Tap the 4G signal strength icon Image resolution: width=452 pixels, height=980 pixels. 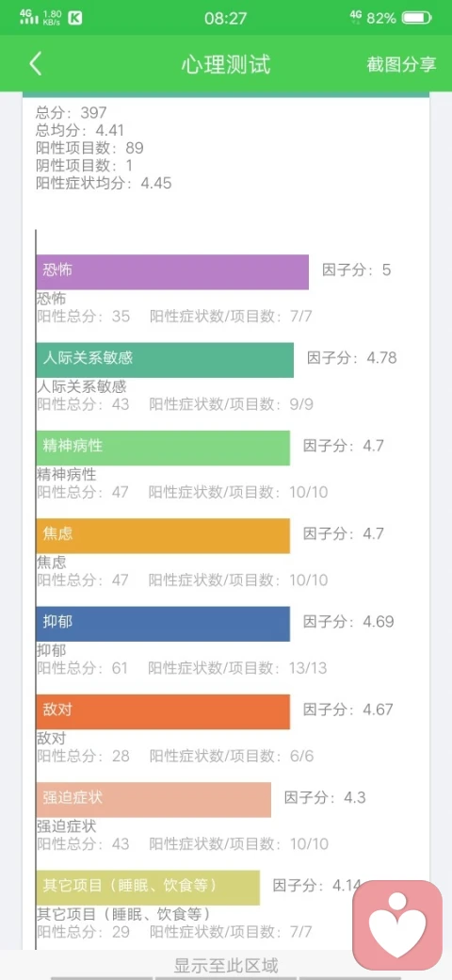[x=28, y=17]
